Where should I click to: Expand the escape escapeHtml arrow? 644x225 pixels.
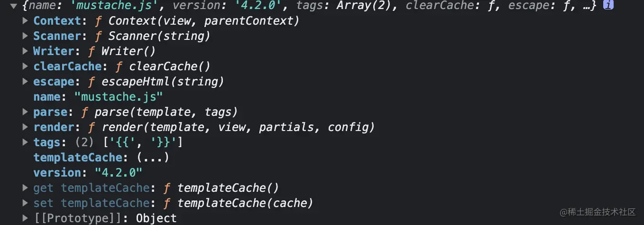26,82
